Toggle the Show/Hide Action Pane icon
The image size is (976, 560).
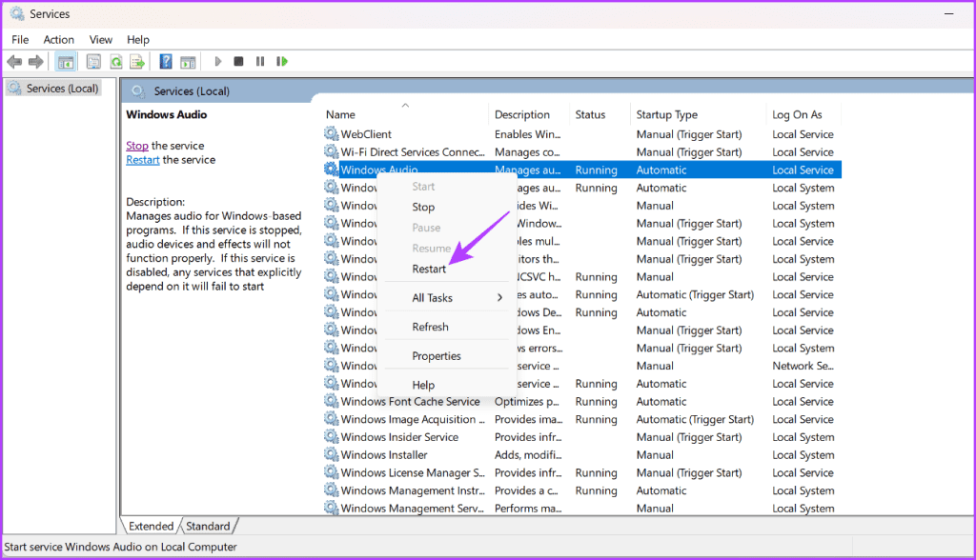(x=188, y=62)
